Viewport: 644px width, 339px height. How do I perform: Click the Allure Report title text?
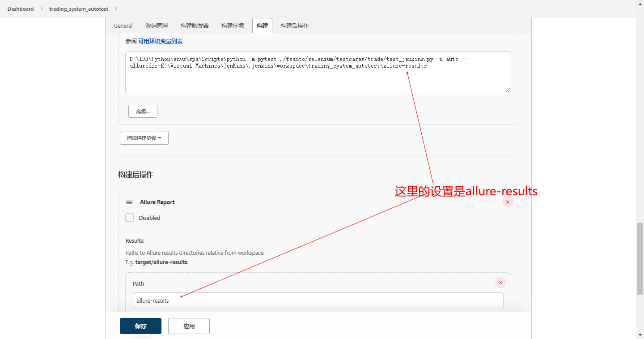tap(157, 202)
